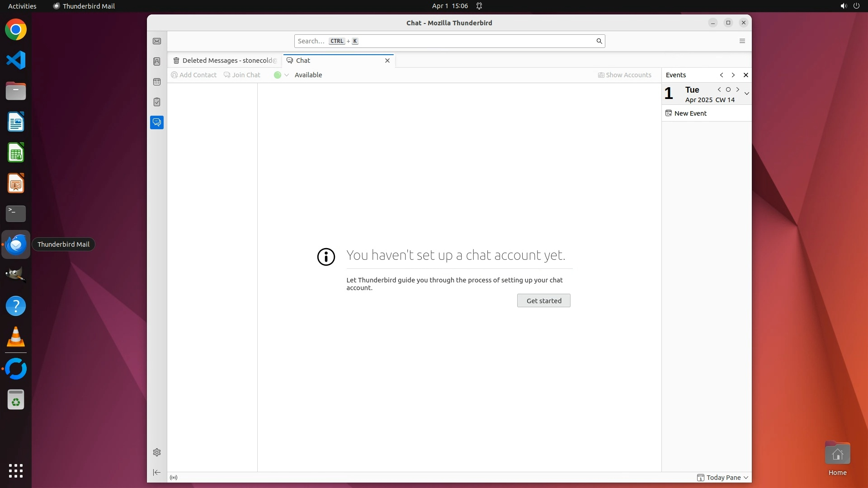
Task: Close the Events pane
Action: tap(746, 75)
